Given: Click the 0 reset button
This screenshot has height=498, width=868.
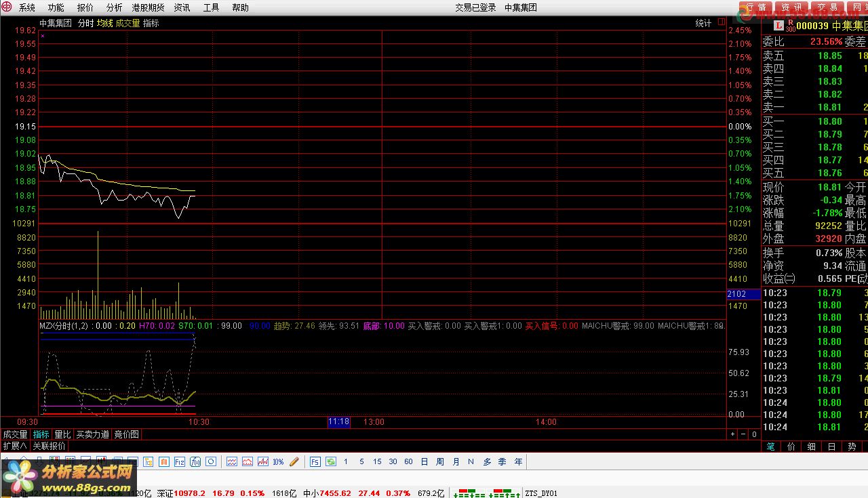Looking at the screenshot, I should point(754,434).
